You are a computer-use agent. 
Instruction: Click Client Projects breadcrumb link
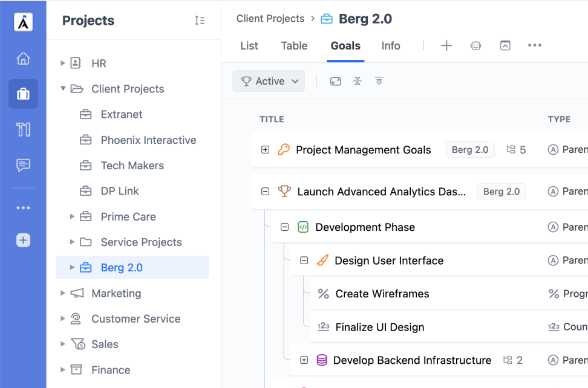pos(270,18)
